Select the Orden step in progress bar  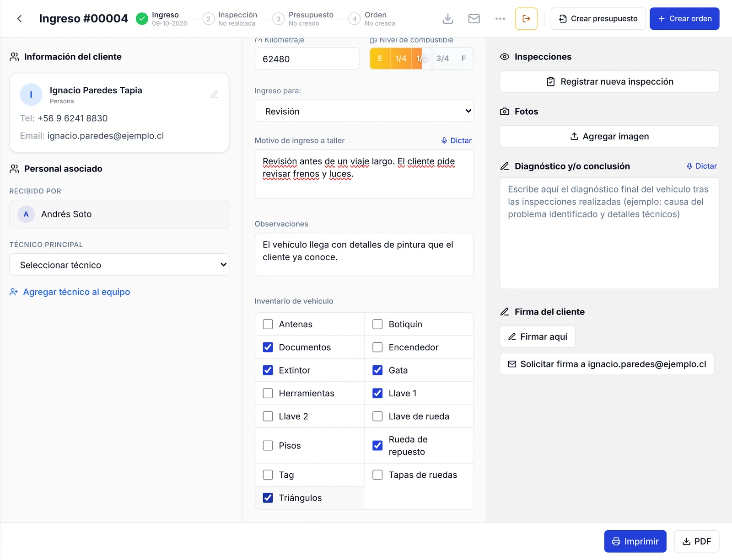(x=372, y=19)
